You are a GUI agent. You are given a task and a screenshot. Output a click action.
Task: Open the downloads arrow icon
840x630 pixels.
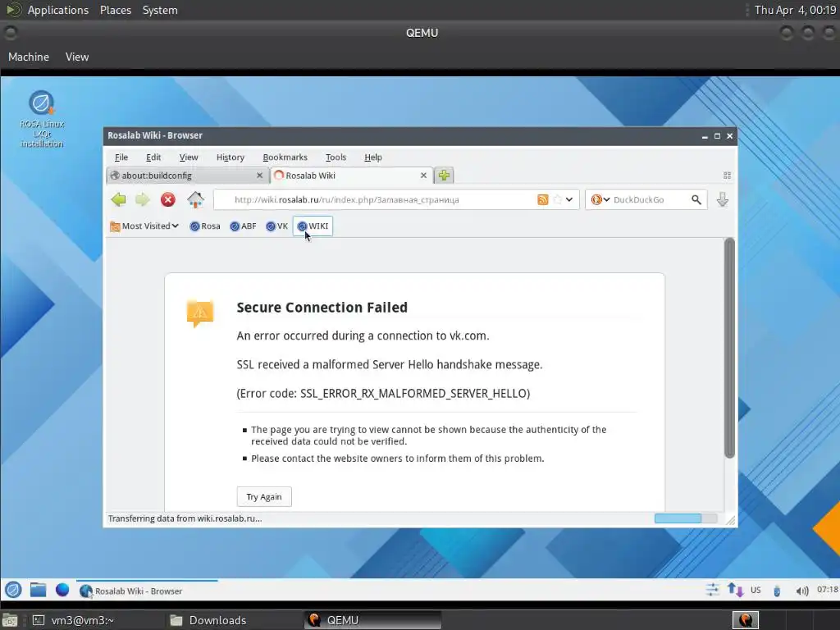[723, 200]
